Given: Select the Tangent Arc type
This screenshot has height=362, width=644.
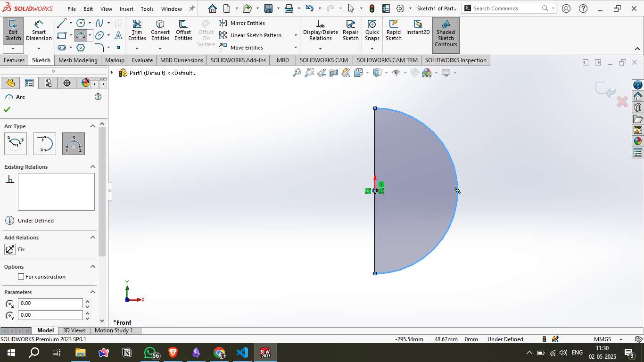Looking at the screenshot, I should (x=45, y=144).
